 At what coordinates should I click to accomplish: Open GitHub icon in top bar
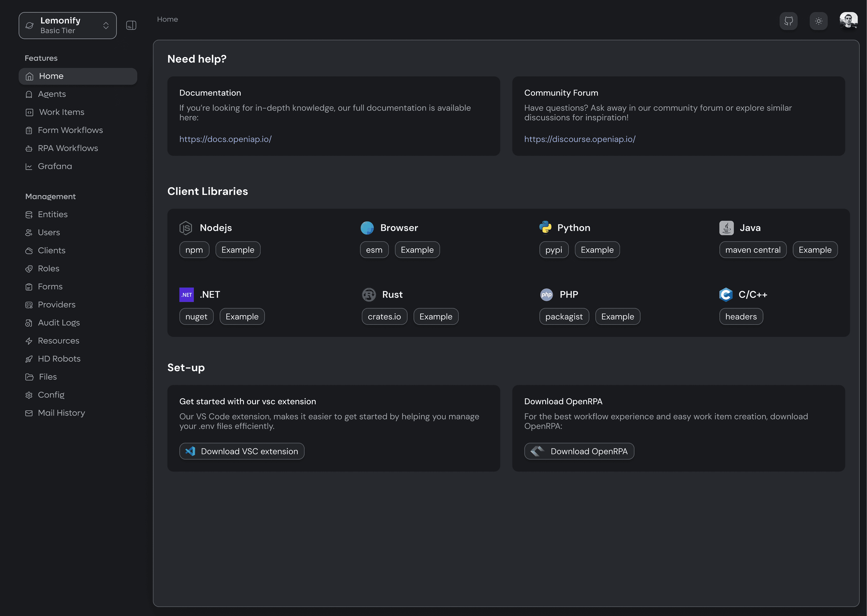pyautogui.click(x=788, y=21)
